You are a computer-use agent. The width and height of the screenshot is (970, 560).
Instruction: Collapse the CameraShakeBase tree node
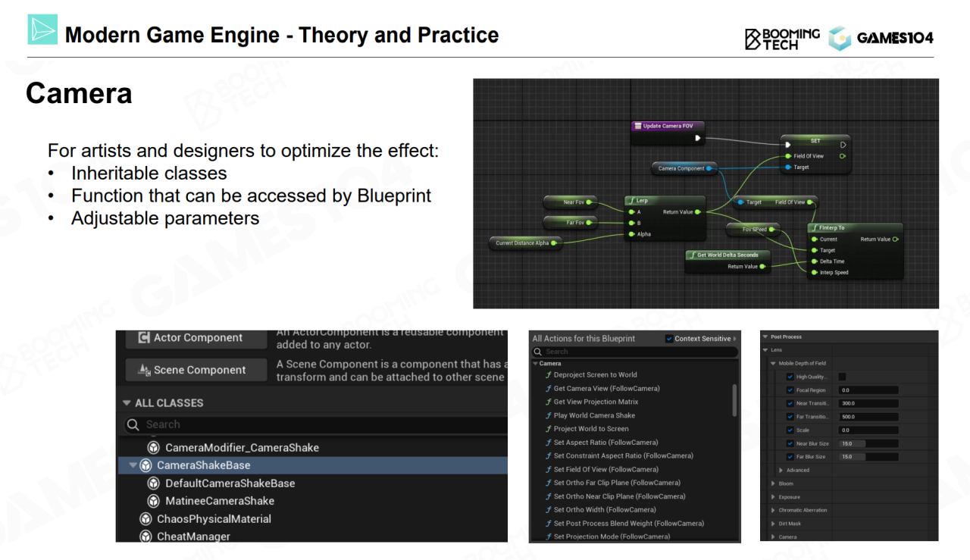point(133,465)
